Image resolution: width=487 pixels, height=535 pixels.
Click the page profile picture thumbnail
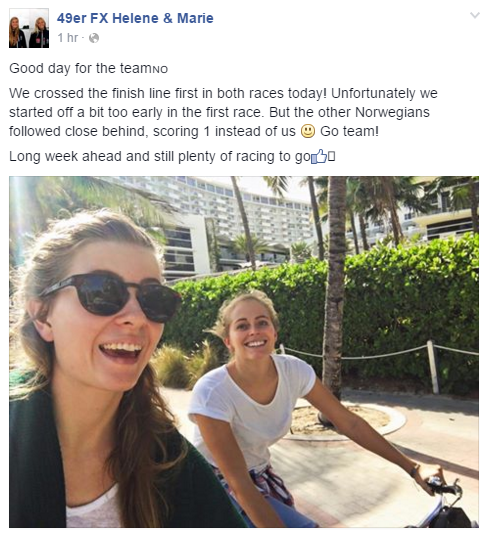click(x=29, y=28)
